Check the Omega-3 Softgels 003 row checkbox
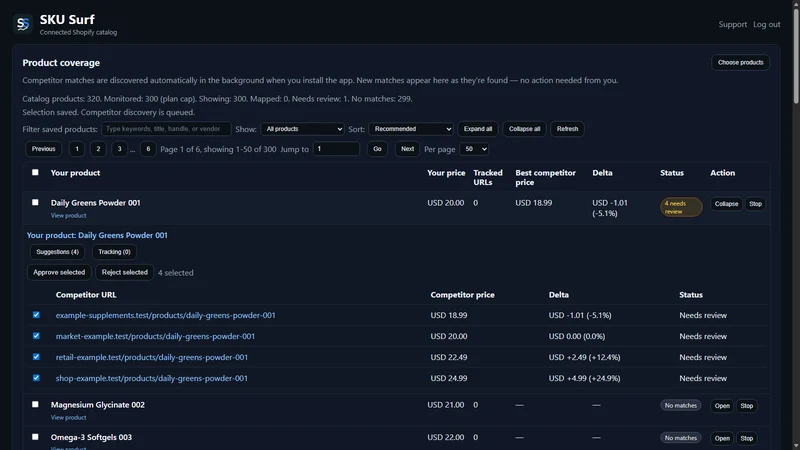 tap(35, 437)
